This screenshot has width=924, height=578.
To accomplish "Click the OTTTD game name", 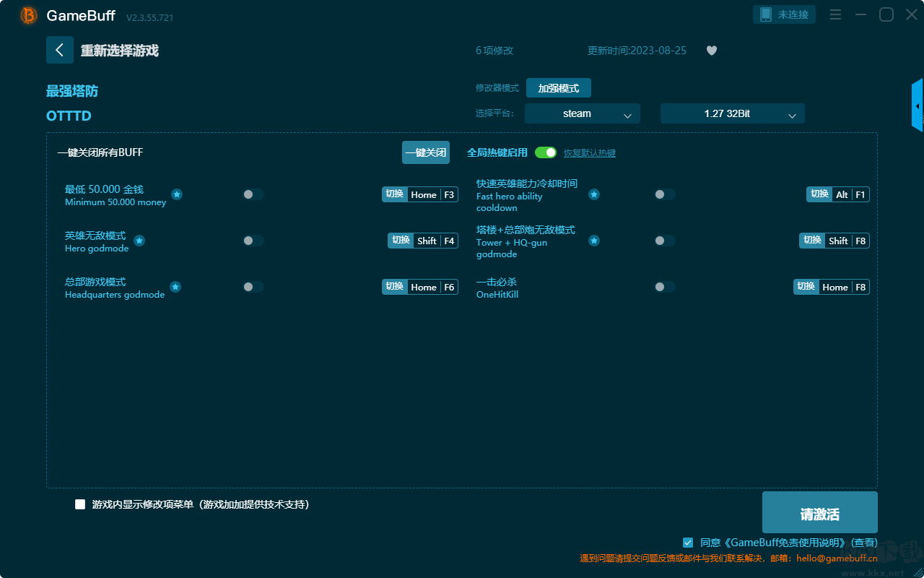I will coord(69,116).
